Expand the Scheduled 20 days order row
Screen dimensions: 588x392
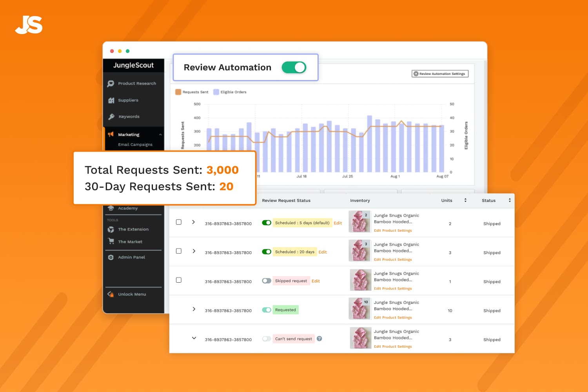[x=194, y=251]
